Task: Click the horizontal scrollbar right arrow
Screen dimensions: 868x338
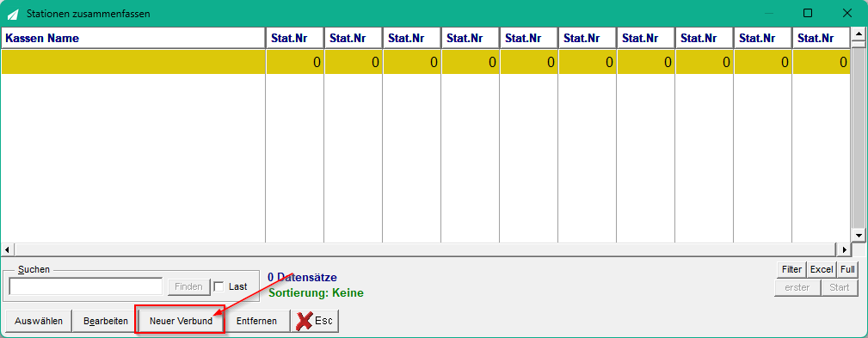Action: pos(845,249)
